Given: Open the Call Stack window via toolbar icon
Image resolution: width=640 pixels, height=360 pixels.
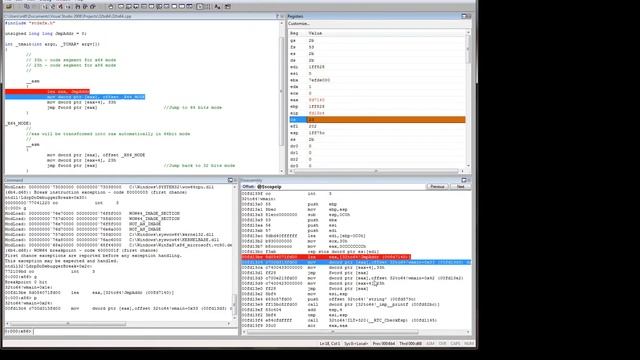Looking at the screenshot, I should click(x=159, y=7).
